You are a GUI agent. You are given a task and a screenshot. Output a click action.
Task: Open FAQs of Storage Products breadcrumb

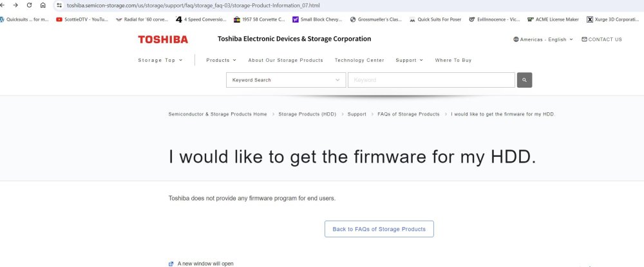click(409, 114)
